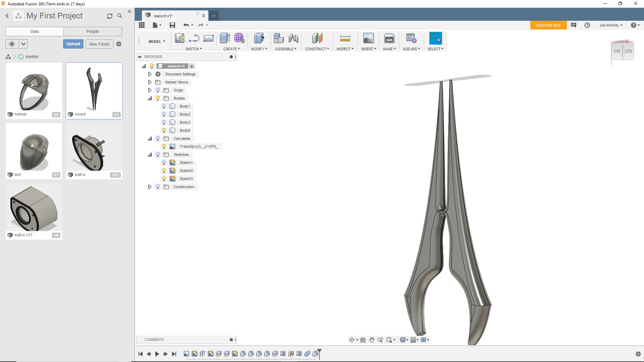Play the design timeline
This screenshot has width=644, height=362.
(x=157, y=354)
